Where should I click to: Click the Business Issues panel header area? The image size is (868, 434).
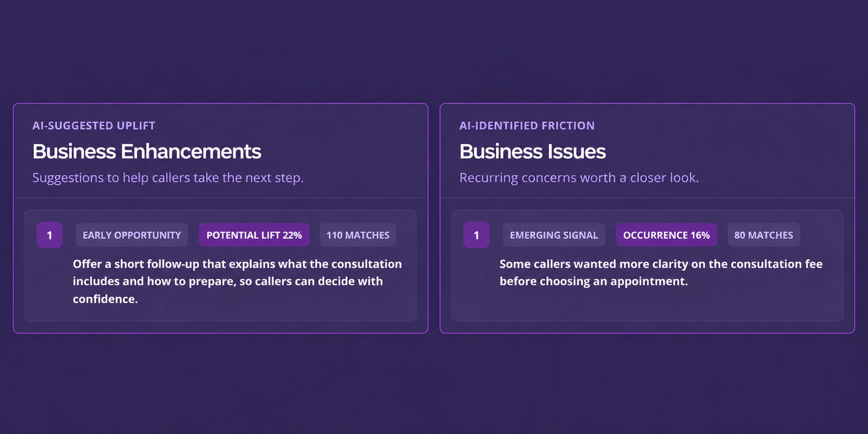[647, 151]
